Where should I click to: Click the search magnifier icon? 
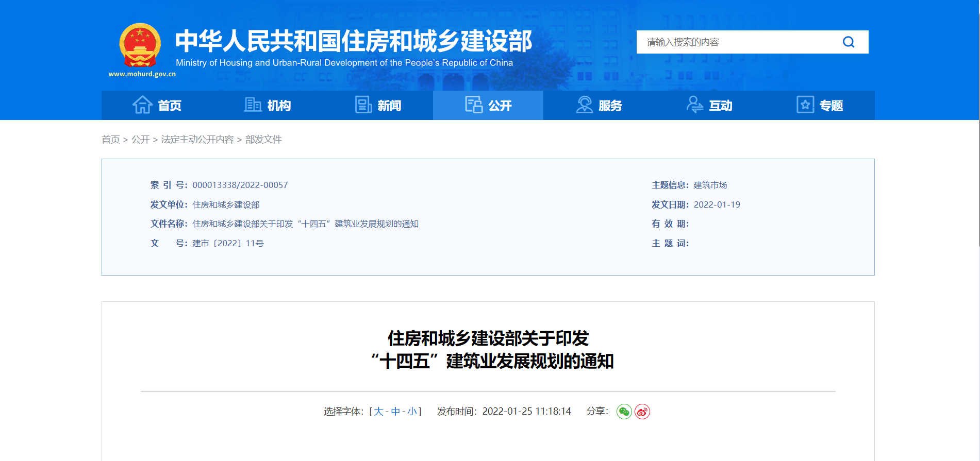pyautogui.click(x=848, y=42)
